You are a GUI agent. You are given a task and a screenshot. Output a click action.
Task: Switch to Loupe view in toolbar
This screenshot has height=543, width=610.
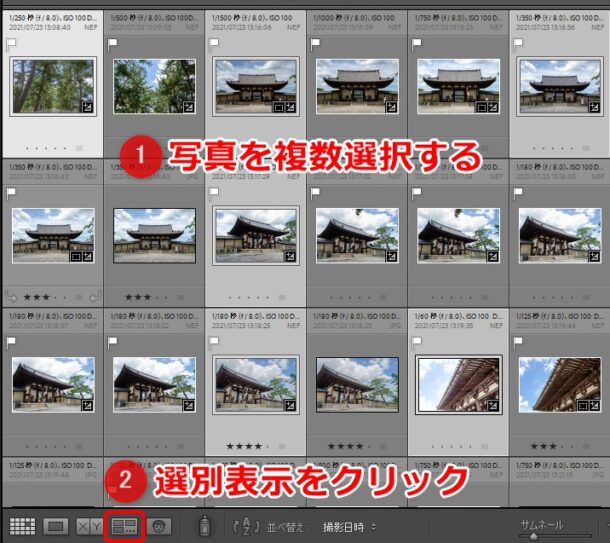pyautogui.click(x=56, y=525)
